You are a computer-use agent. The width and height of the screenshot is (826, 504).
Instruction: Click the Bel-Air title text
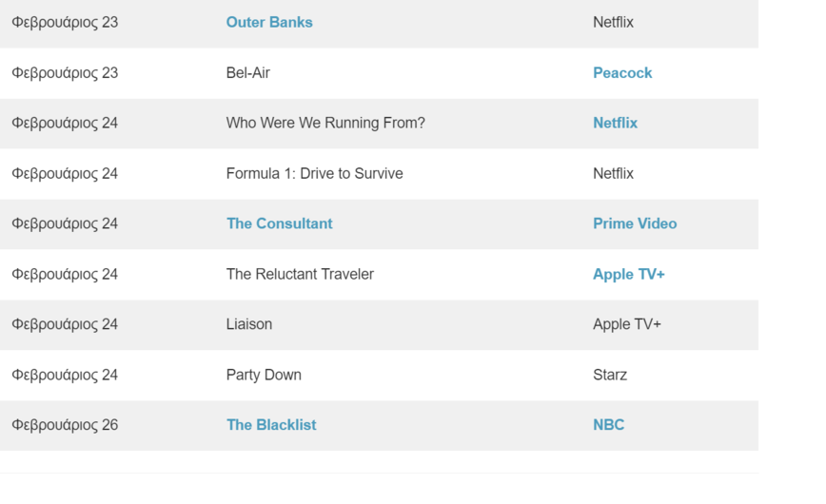pos(248,72)
